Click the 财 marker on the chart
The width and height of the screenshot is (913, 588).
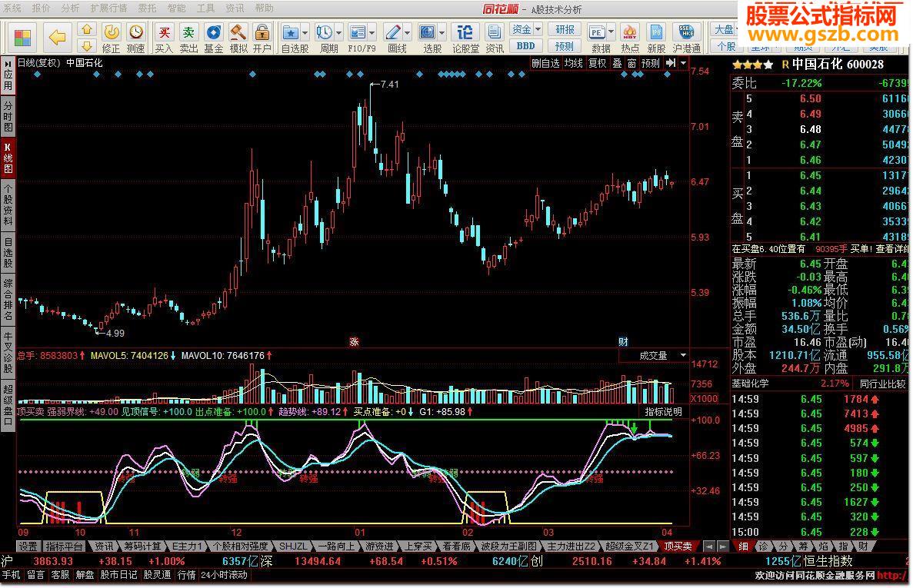[x=623, y=342]
